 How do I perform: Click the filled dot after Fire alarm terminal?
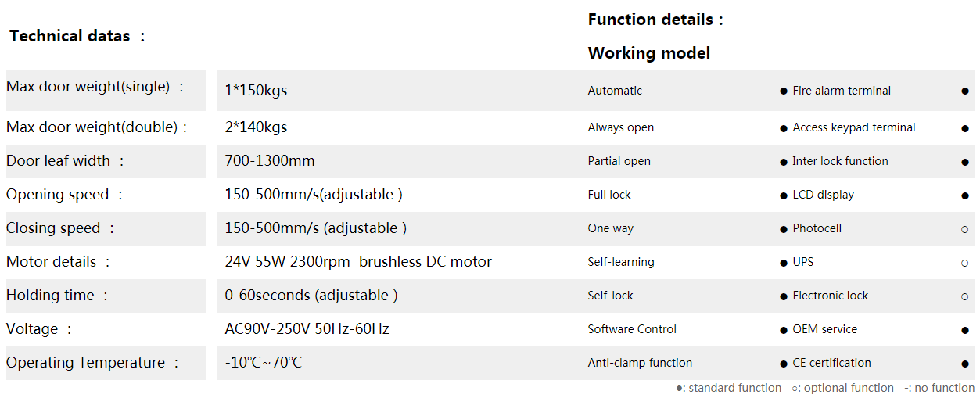coord(964,91)
